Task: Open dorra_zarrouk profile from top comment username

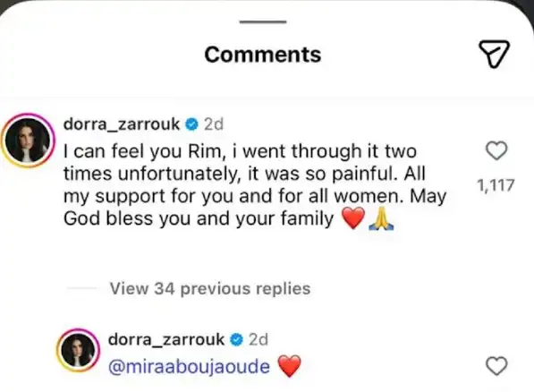Action: coord(122,124)
